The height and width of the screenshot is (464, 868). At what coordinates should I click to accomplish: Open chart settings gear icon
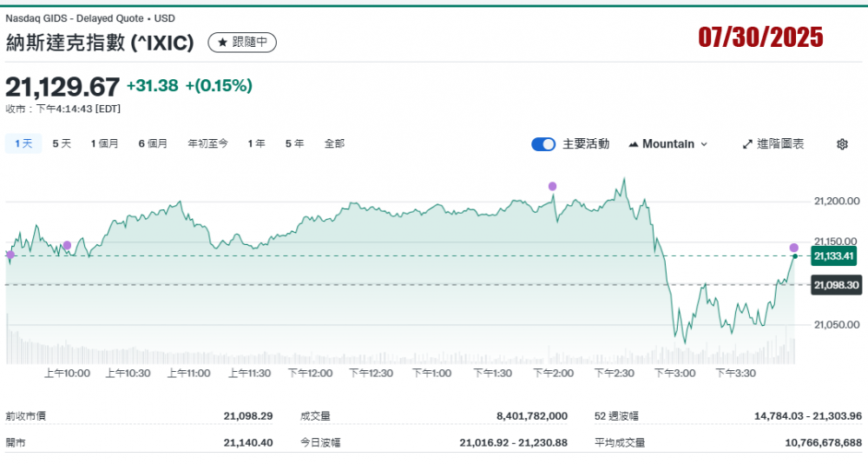coord(841,144)
